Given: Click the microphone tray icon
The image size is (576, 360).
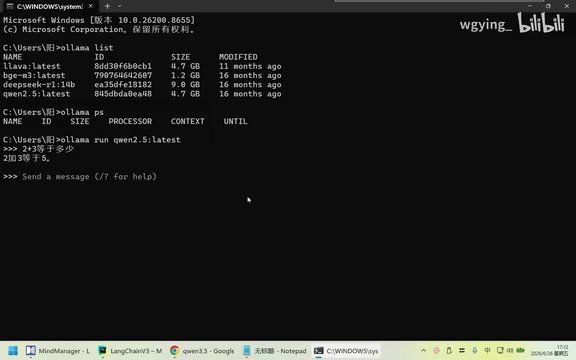Looking at the screenshot, I should (x=475, y=351).
